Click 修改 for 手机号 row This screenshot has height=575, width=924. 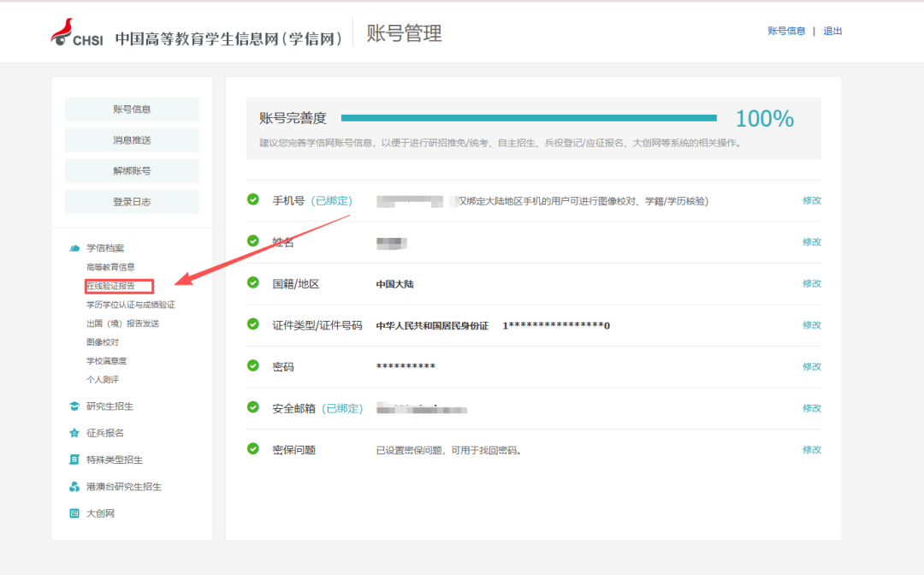811,200
